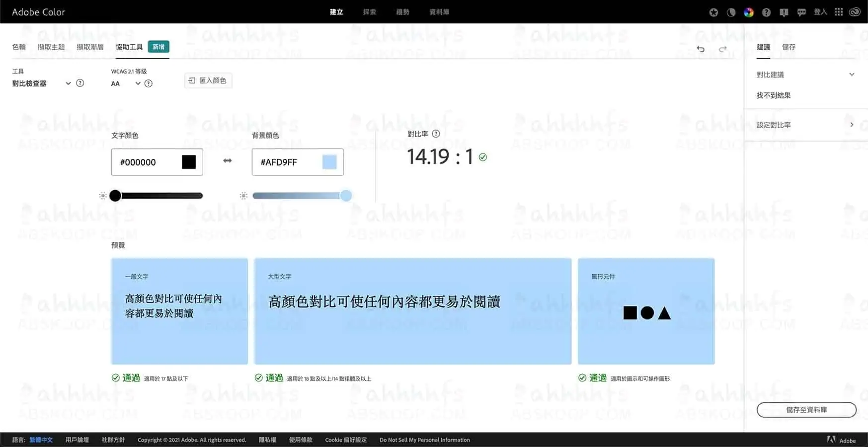Collapse the 對比建議 section chevron
Viewport: 868px width, 447px height.
point(851,74)
